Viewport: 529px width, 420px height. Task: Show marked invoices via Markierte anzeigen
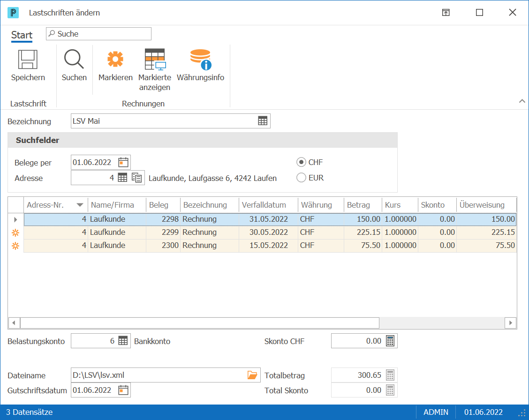coord(155,60)
